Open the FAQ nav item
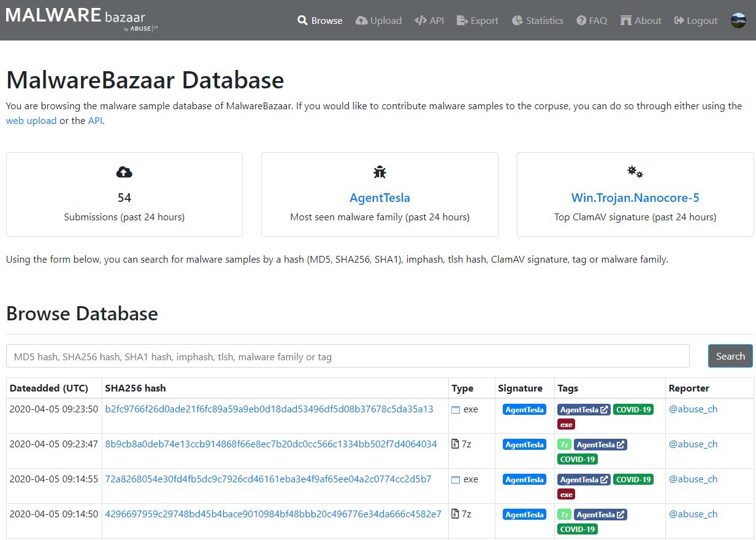756x540 pixels. [x=592, y=20]
